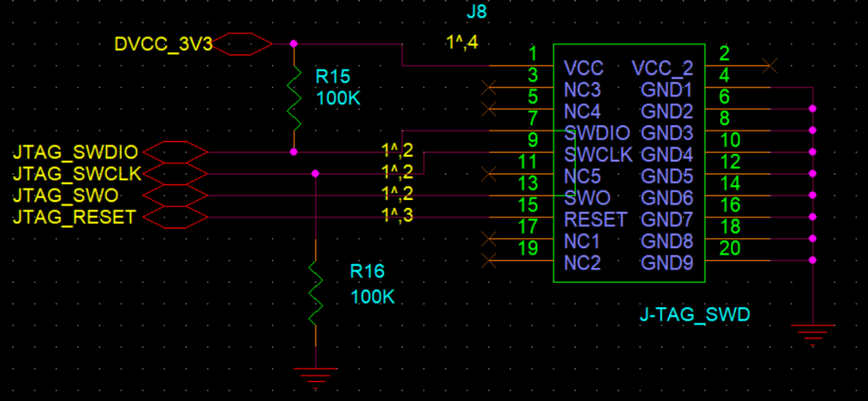Select the DVCC_3V3 net label text

coord(163,44)
